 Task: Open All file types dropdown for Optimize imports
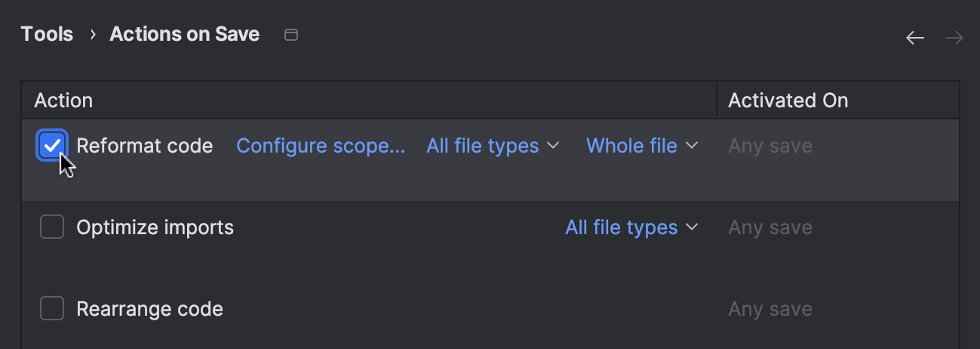[631, 227]
